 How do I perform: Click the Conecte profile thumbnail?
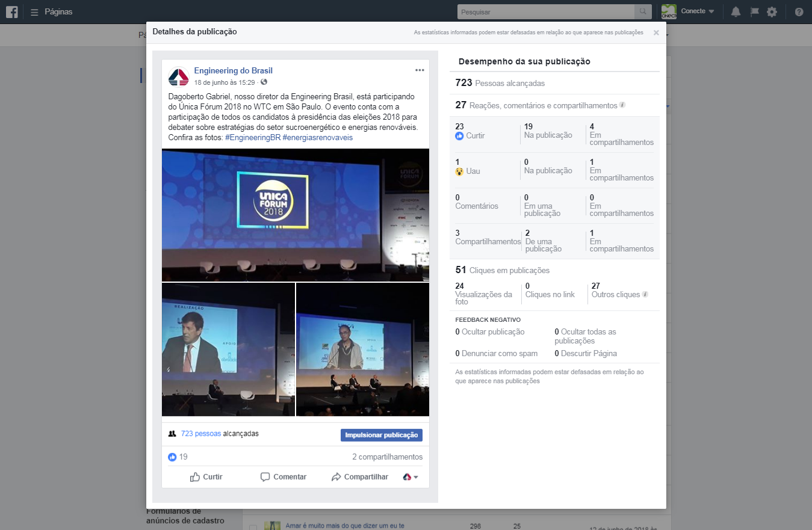669,11
